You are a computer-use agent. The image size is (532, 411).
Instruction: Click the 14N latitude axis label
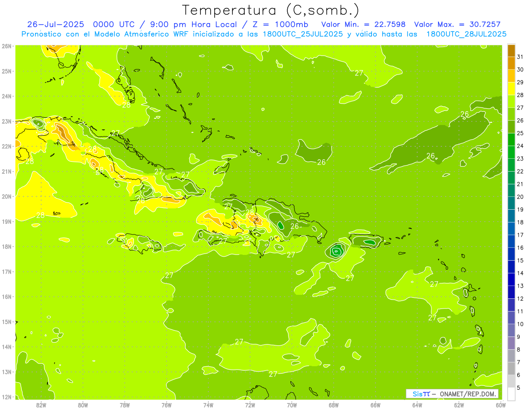pyautogui.click(x=6, y=347)
